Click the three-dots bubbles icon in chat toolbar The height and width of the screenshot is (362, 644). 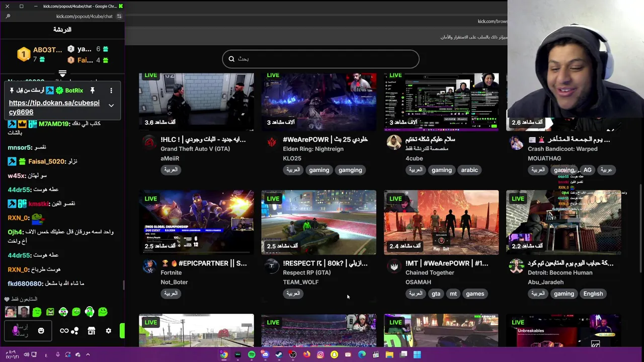point(75,331)
